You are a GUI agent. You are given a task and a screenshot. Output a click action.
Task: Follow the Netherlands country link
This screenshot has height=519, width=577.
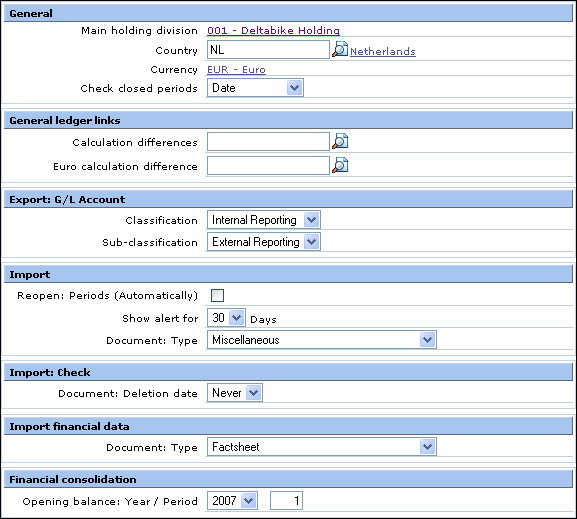pyautogui.click(x=383, y=52)
